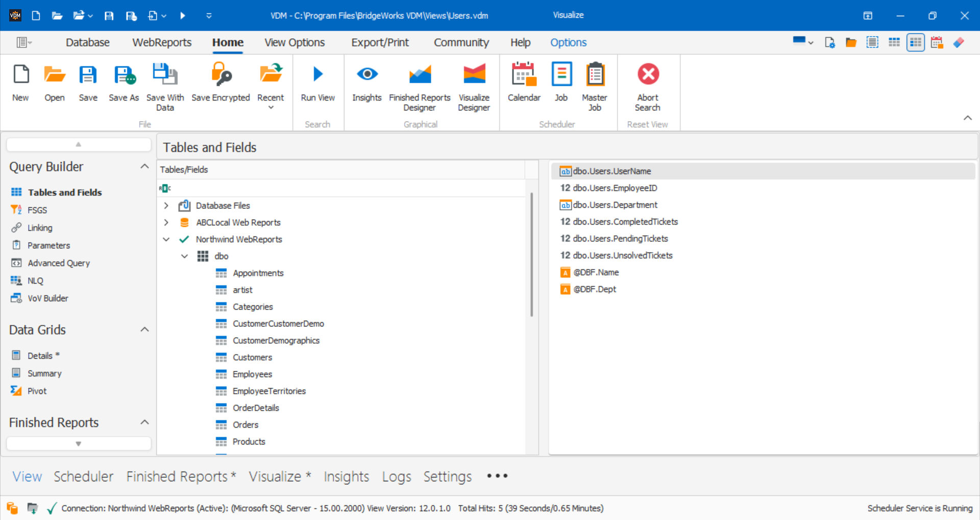Screen dimensions: 980x520
Task: Open the Insights eye icon
Action: click(366, 74)
